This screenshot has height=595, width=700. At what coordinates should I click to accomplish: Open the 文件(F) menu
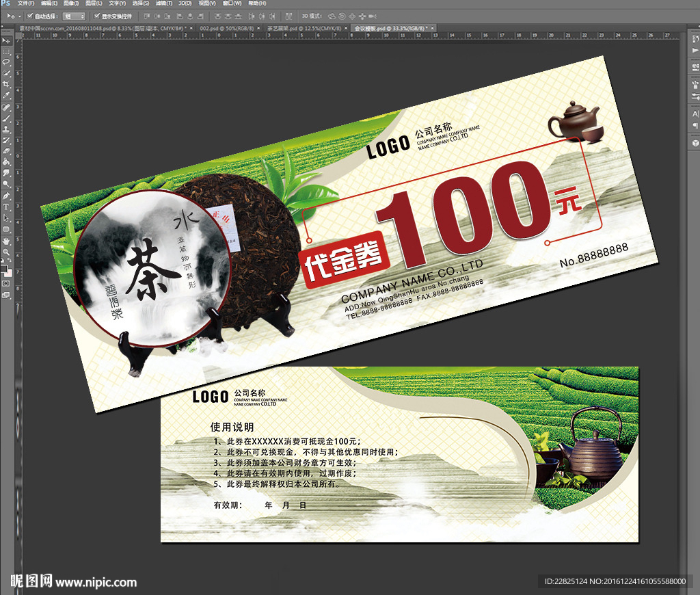click(25, 3)
